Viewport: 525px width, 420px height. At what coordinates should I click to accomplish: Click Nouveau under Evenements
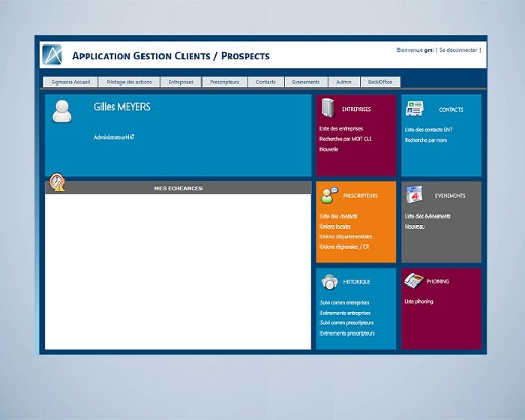pyautogui.click(x=415, y=226)
